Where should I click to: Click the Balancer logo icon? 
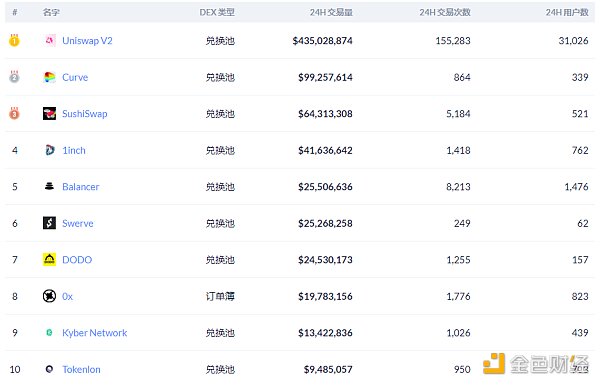(x=49, y=186)
